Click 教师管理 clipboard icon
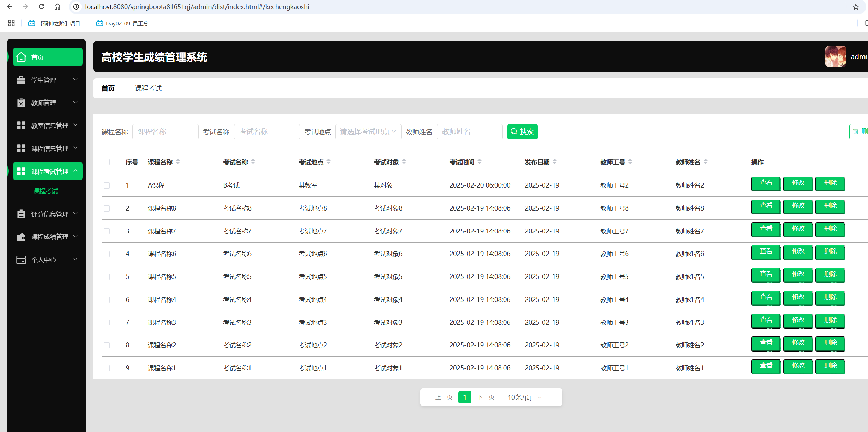The height and width of the screenshot is (432, 868). (x=21, y=103)
